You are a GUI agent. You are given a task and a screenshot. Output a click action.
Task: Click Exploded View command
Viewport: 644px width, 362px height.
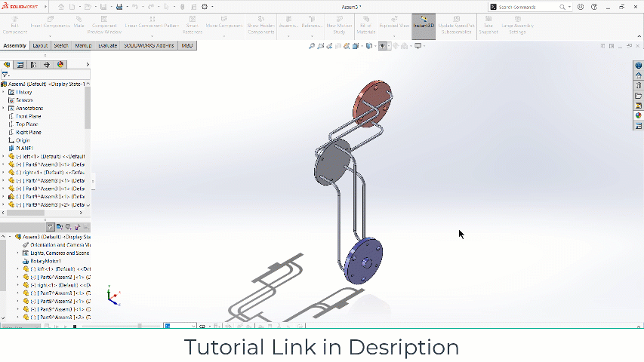pyautogui.click(x=394, y=23)
